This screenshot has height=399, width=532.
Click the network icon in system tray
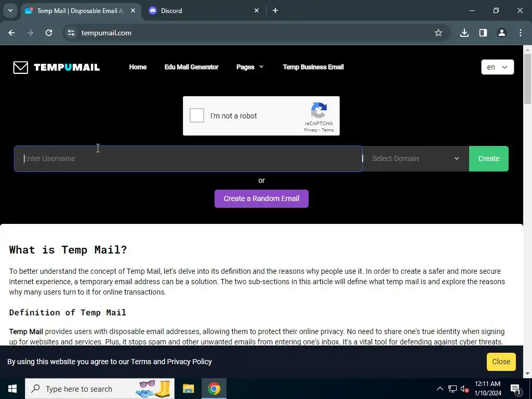[453, 389]
